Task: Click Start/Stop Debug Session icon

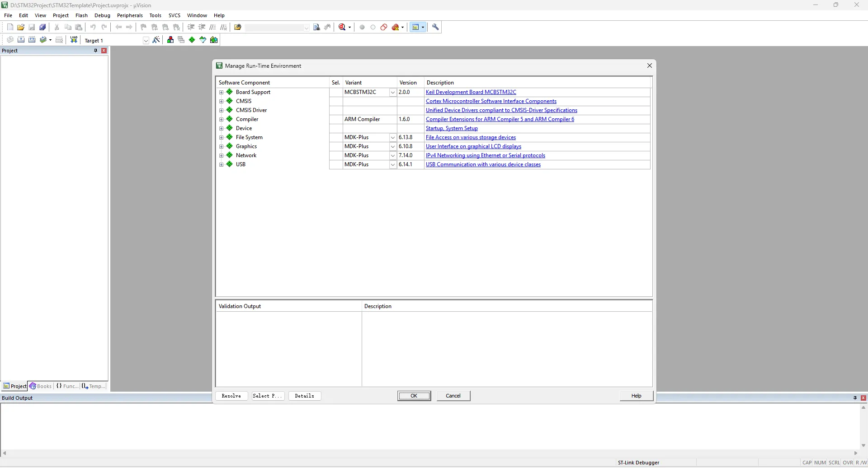Action: [342, 27]
